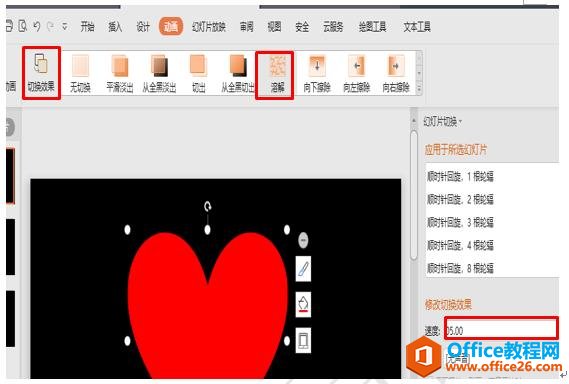Select 顺时针回旋, 4 根轮辐 in list
The height and width of the screenshot is (384, 569).
click(x=492, y=245)
